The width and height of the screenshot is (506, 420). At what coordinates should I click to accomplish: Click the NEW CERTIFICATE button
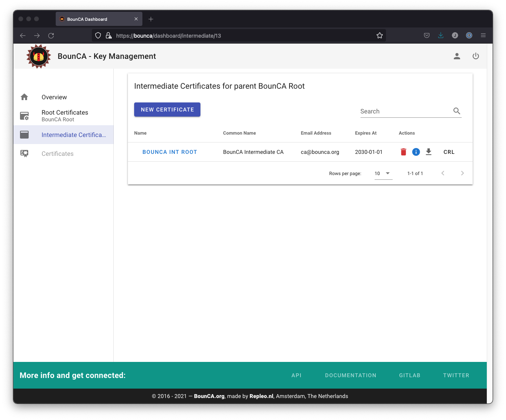(167, 110)
